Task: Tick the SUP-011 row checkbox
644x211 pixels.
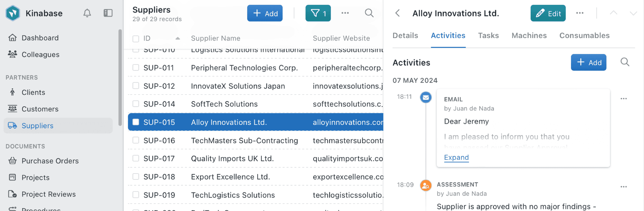Action: (x=136, y=68)
